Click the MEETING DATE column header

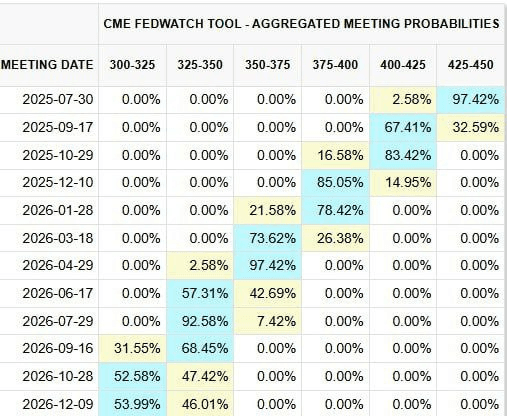(x=47, y=65)
